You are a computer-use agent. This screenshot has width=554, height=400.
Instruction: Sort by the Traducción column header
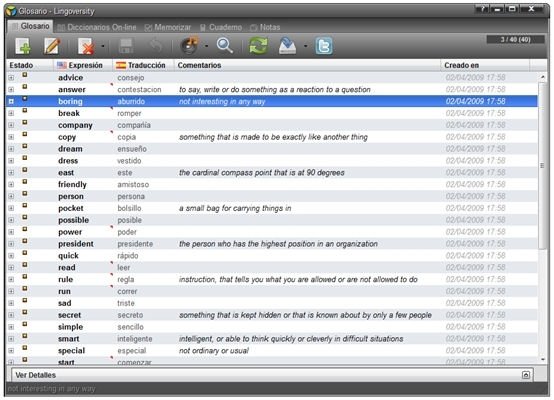[143, 65]
